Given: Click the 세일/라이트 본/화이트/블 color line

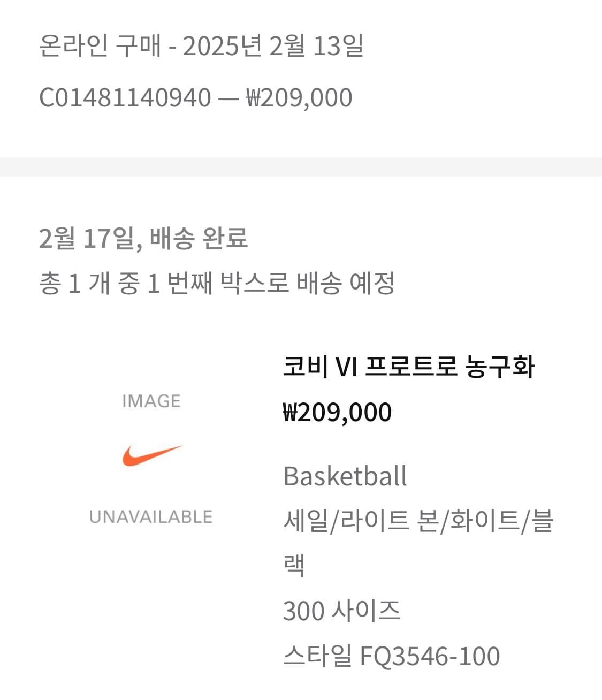Looking at the screenshot, I should tap(417, 521).
